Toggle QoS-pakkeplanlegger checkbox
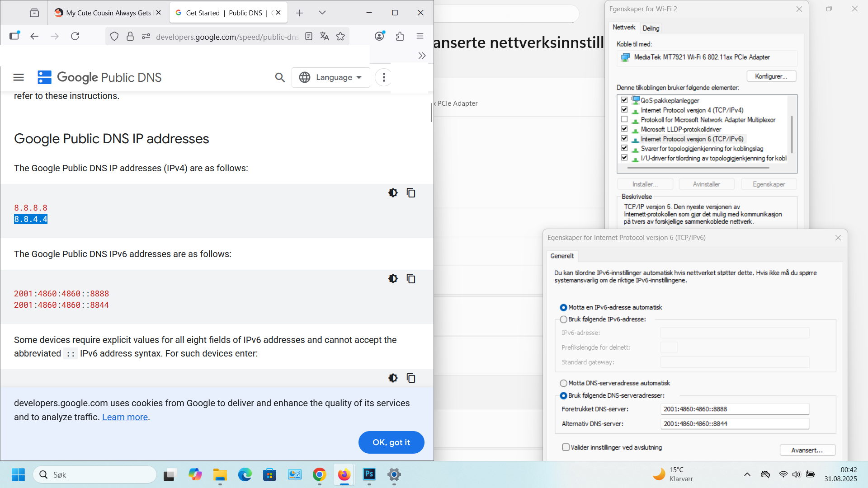Screen dimensions: 868x488 (624, 100)
